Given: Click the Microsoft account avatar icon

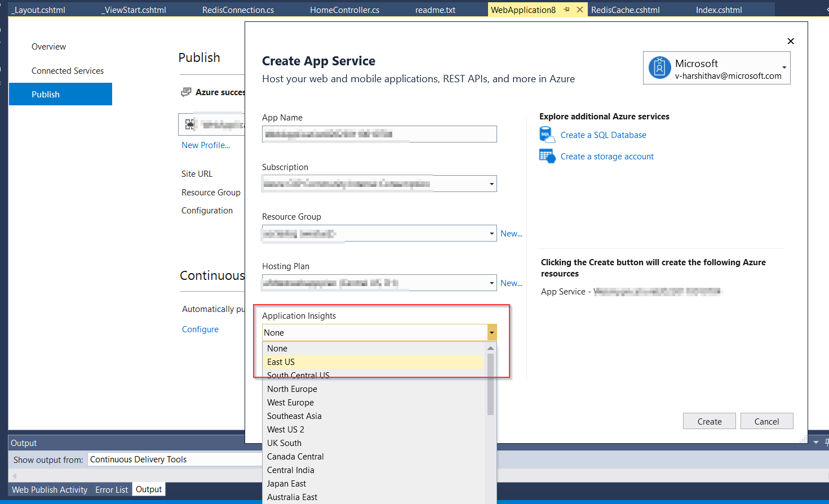Looking at the screenshot, I should [x=659, y=68].
